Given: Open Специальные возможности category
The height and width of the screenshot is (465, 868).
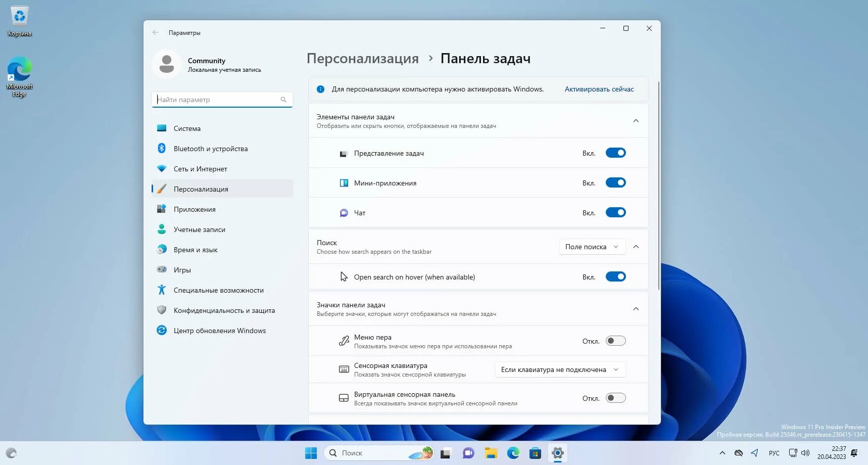Looking at the screenshot, I should point(222,290).
